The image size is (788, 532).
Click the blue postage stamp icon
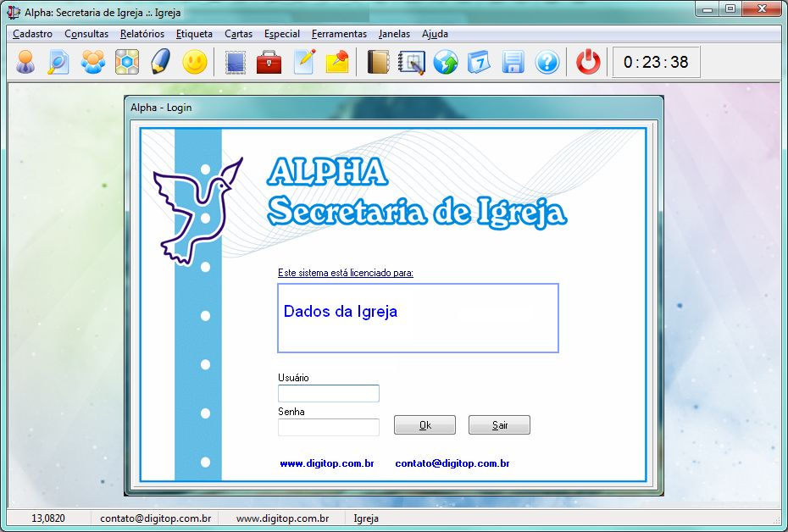click(236, 63)
